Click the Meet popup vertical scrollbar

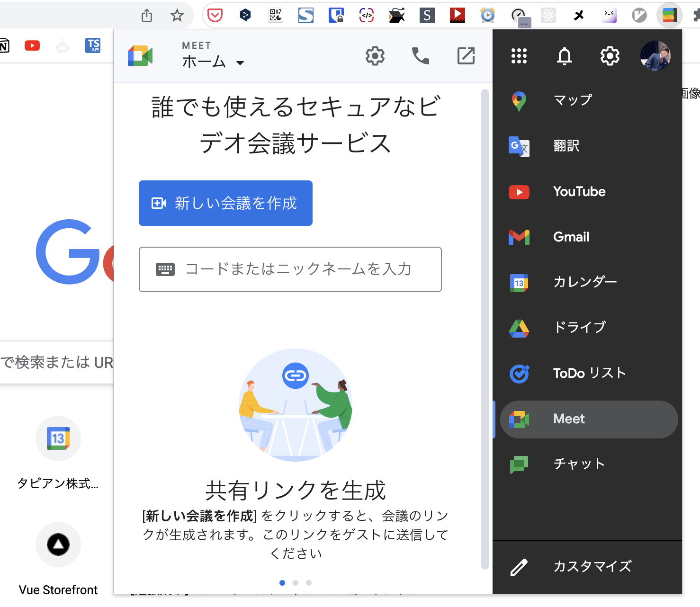[485, 329]
